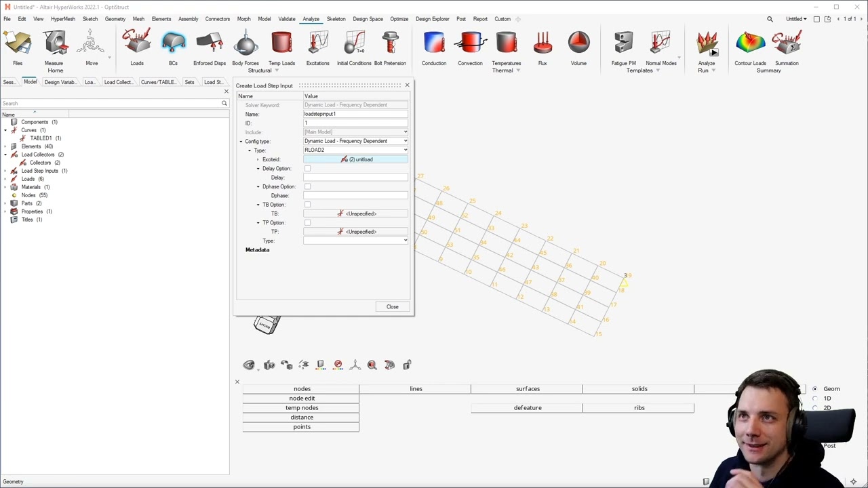The height and width of the screenshot is (488, 868).
Task: Click the search magnifier in the ribbon bar
Action: pos(770,19)
